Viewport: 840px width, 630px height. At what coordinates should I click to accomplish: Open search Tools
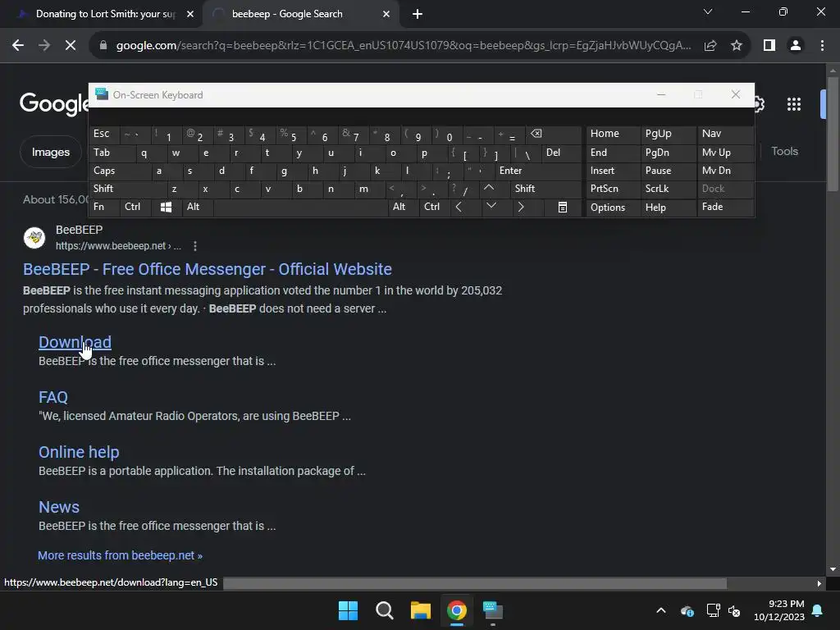(x=785, y=152)
